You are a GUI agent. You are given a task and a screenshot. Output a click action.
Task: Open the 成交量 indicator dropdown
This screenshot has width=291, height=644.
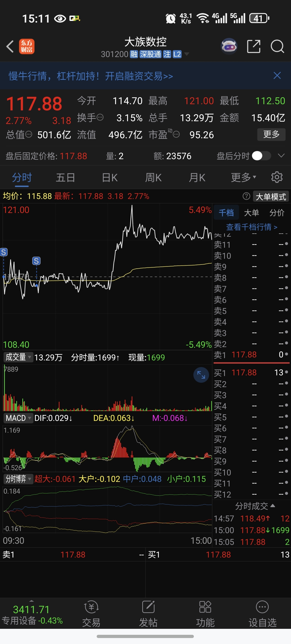[18, 357]
